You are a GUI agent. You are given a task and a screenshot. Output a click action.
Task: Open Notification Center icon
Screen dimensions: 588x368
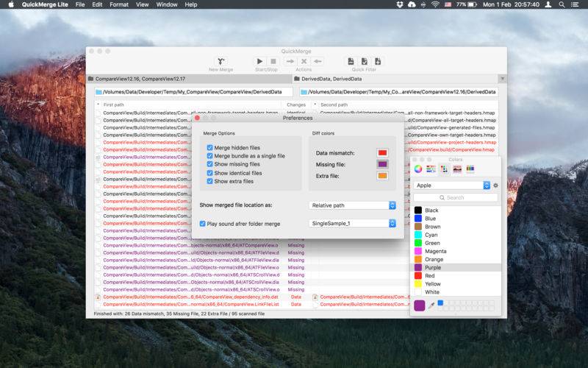point(575,4)
